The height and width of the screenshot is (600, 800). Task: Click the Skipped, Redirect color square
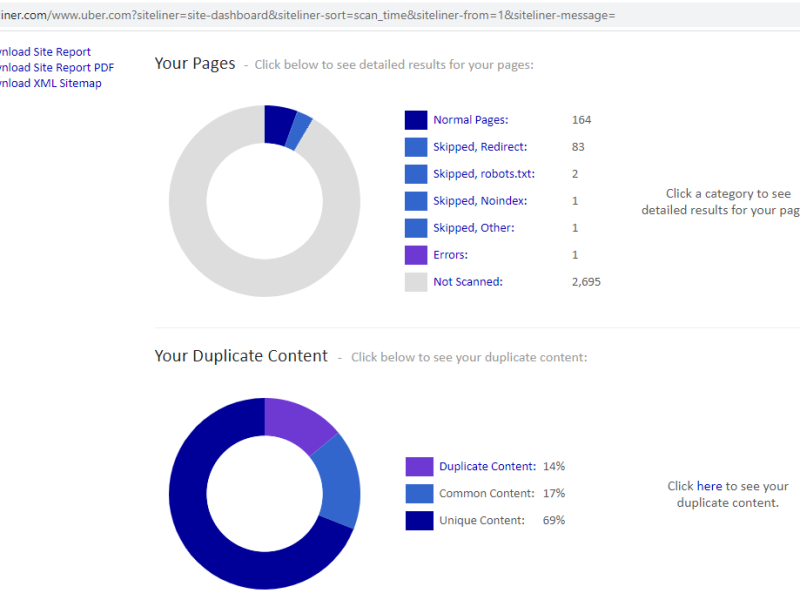click(416, 147)
